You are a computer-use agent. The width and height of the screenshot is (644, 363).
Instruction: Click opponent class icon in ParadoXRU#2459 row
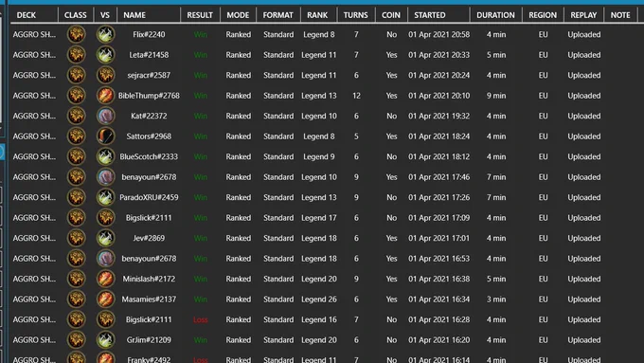coord(105,197)
